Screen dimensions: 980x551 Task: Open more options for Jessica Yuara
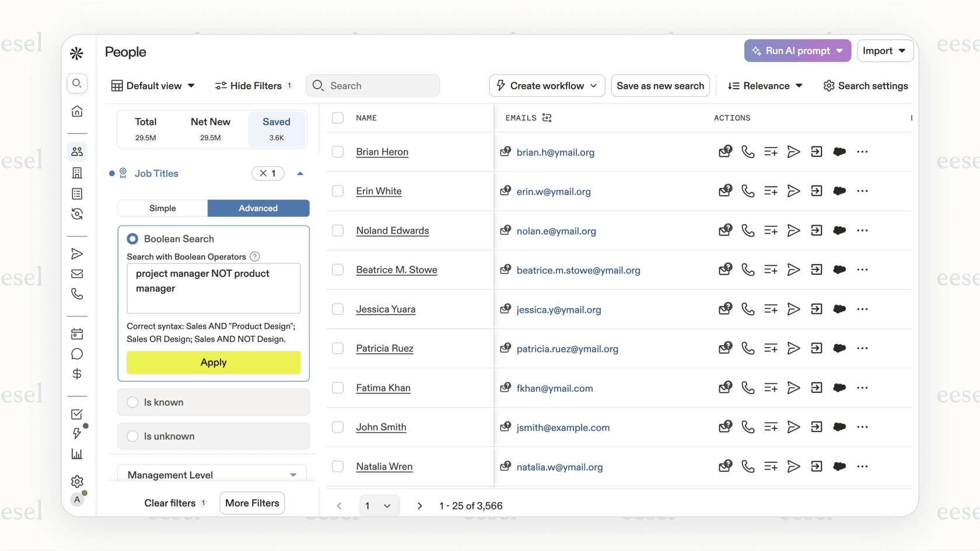pyautogui.click(x=863, y=309)
